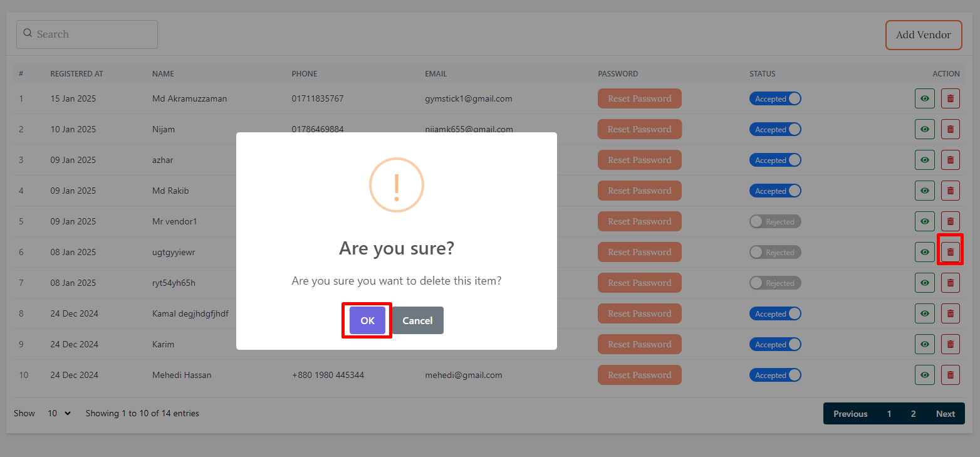
Task: Click the Add Vendor button
Action: pyautogui.click(x=923, y=35)
